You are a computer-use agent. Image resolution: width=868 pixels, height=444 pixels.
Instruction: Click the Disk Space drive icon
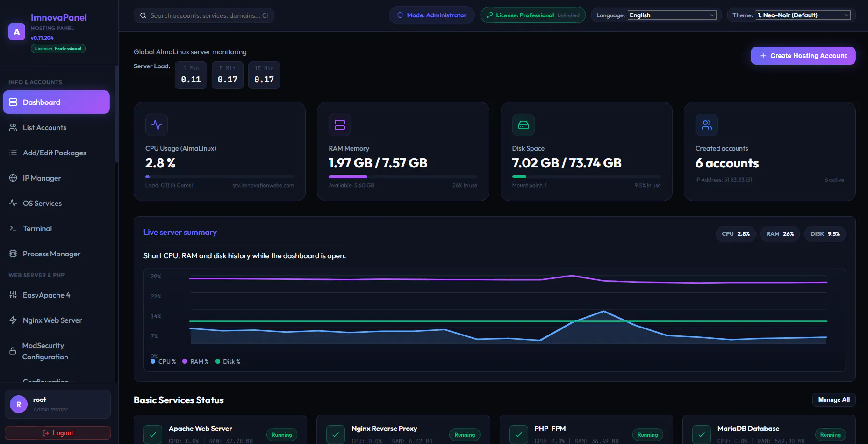524,125
